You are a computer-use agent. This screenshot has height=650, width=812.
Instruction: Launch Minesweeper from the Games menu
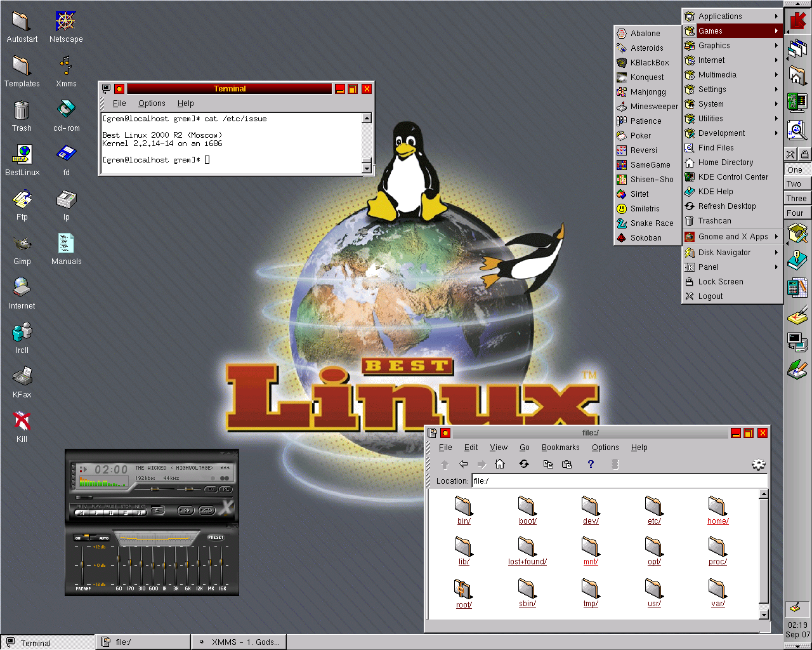653,107
